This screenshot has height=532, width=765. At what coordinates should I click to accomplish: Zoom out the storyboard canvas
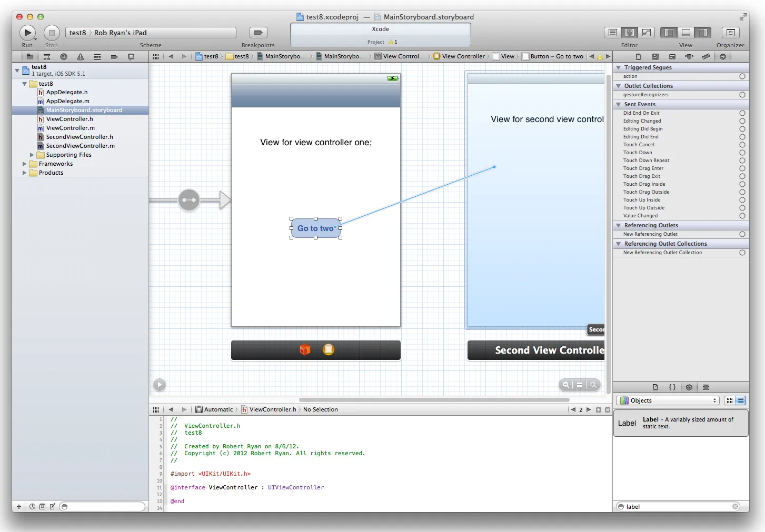(x=565, y=385)
